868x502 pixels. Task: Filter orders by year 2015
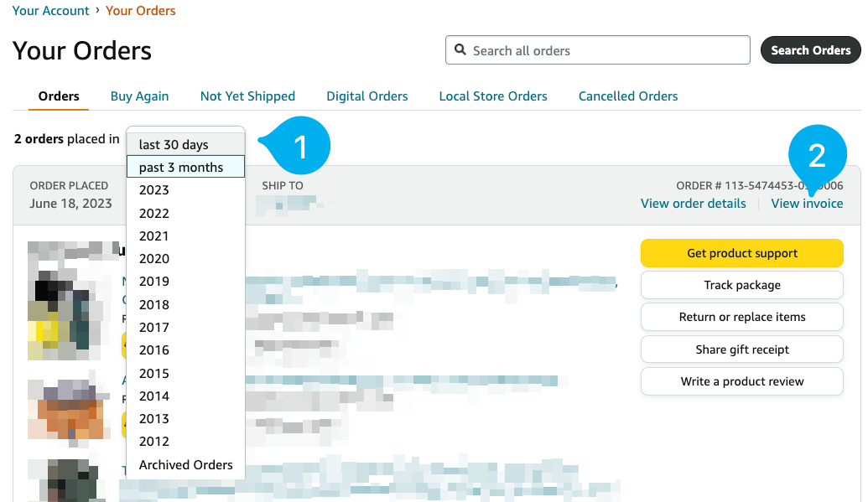pos(185,373)
